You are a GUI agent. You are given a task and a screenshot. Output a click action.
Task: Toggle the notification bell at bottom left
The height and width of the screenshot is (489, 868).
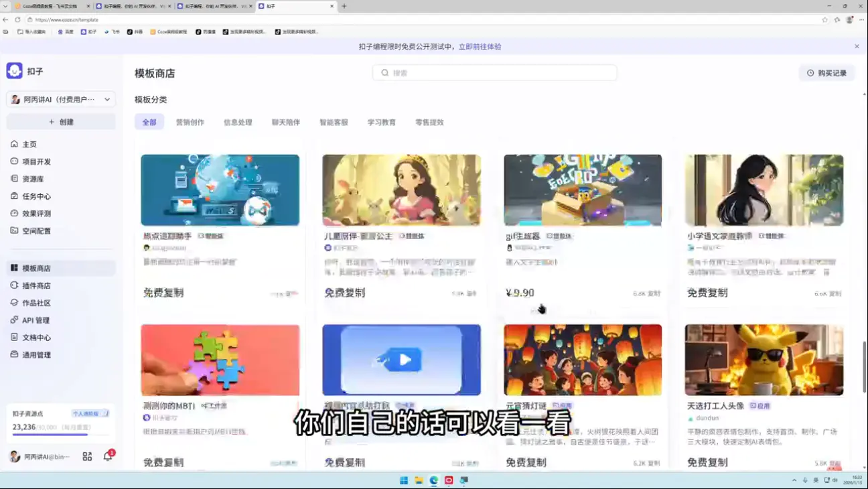(x=107, y=456)
